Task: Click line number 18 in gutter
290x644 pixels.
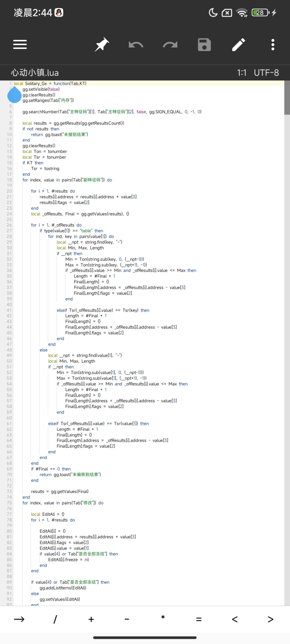Action: [x=9, y=180]
